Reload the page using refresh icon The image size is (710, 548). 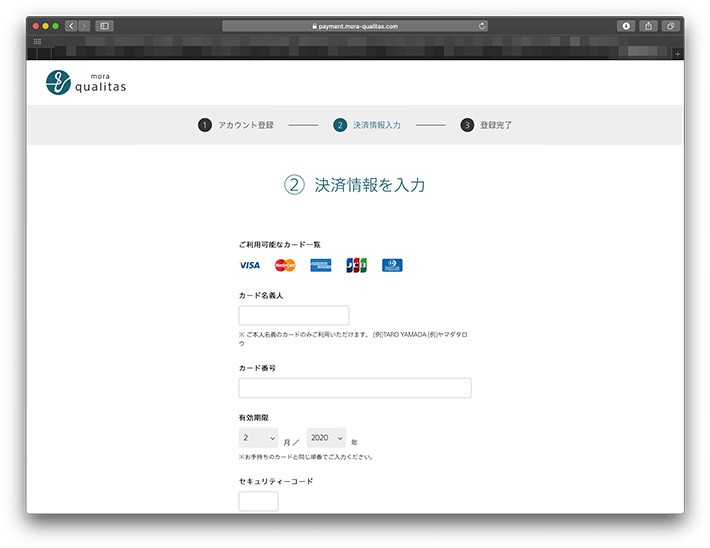[x=482, y=26]
